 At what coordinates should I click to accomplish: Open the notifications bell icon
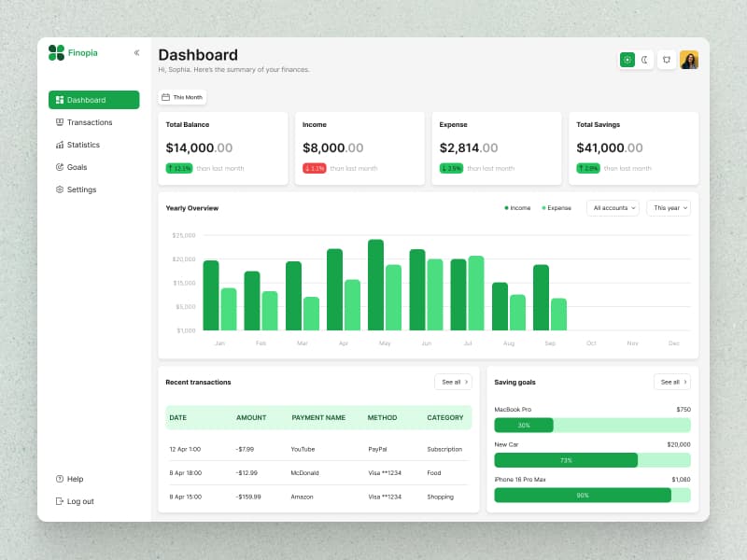click(667, 60)
